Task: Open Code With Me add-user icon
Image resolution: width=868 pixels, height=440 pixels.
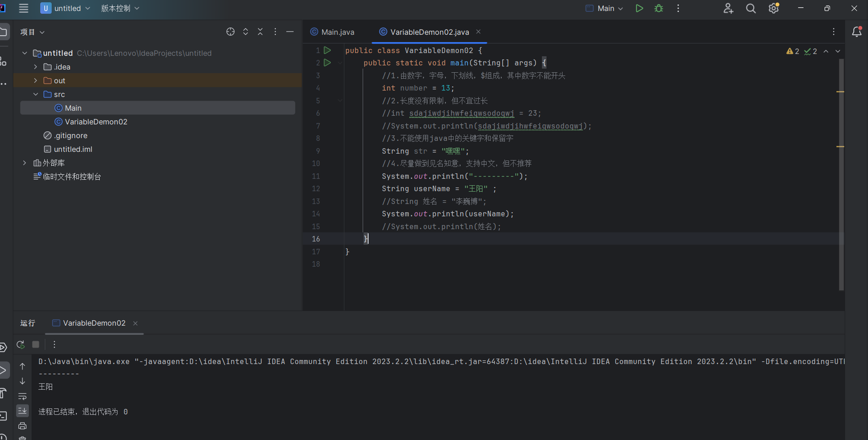Action: (x=728, y=8)
